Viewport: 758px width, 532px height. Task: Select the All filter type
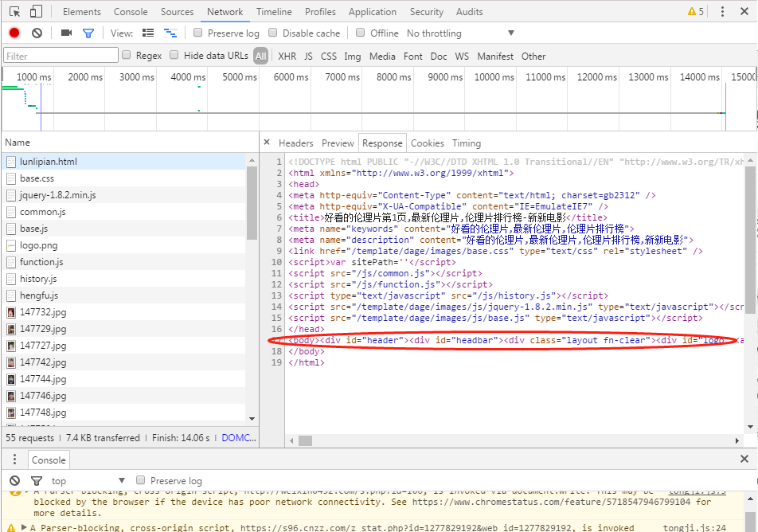261,56
